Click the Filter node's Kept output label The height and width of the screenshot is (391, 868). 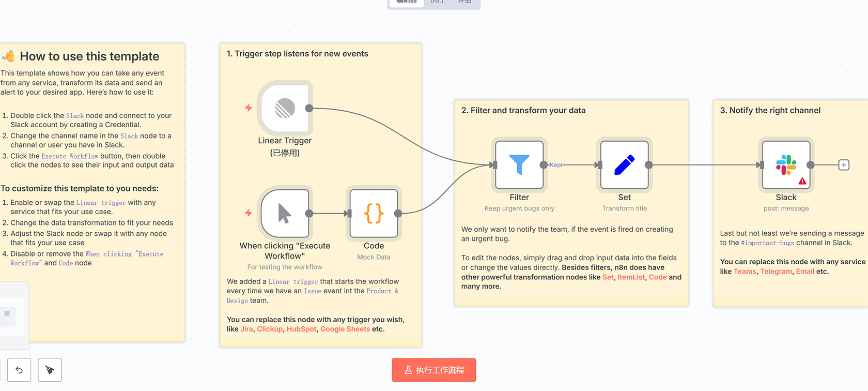pos(556,165)
